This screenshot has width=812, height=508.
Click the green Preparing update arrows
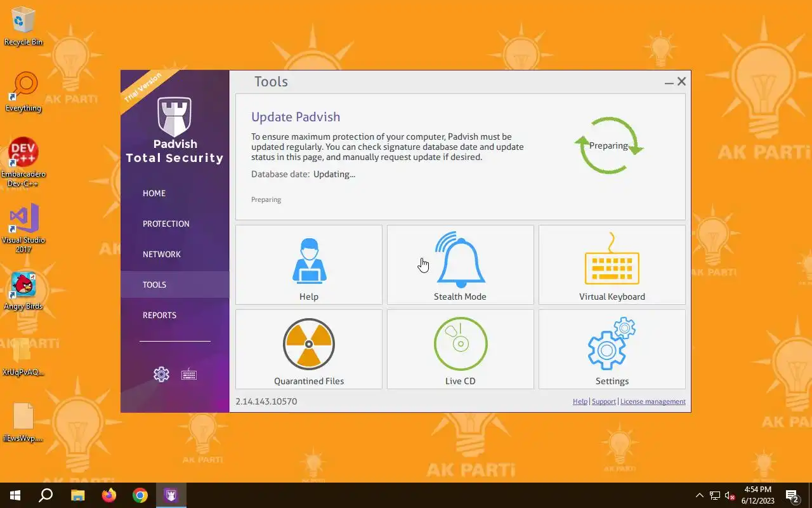609,145
